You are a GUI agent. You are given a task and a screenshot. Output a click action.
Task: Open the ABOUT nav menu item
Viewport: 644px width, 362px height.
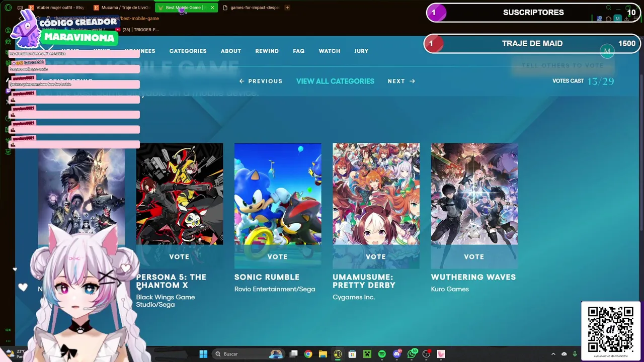point(231,51)
